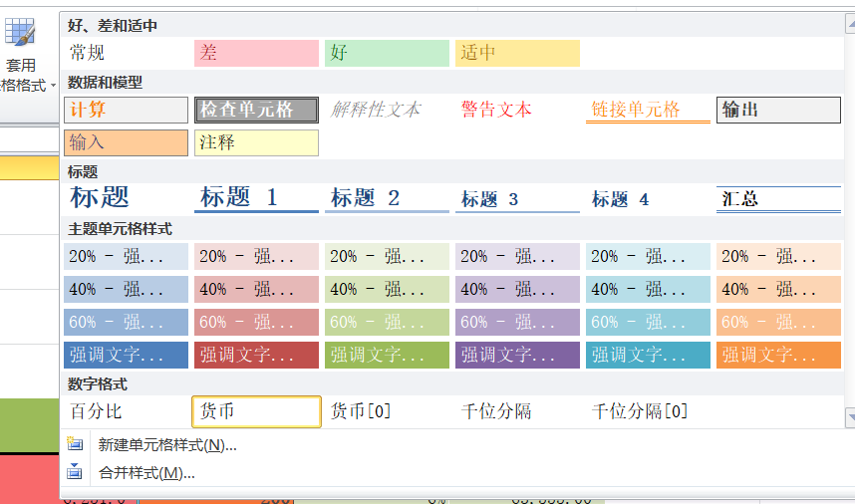The height and width of the screenshot is (504, 855).
Task: Click the 合并样式 icon
Action: pyautogui.click(x=75, y=473)
